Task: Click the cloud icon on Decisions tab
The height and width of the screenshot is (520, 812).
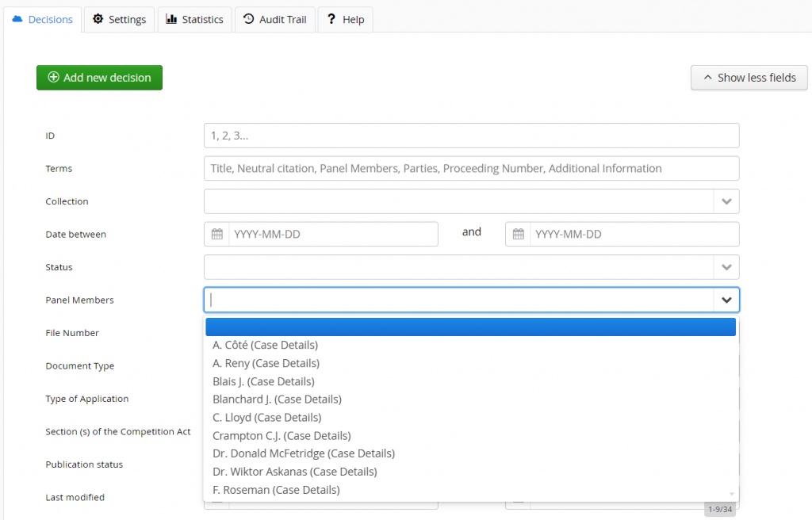Action: [17, 19]
